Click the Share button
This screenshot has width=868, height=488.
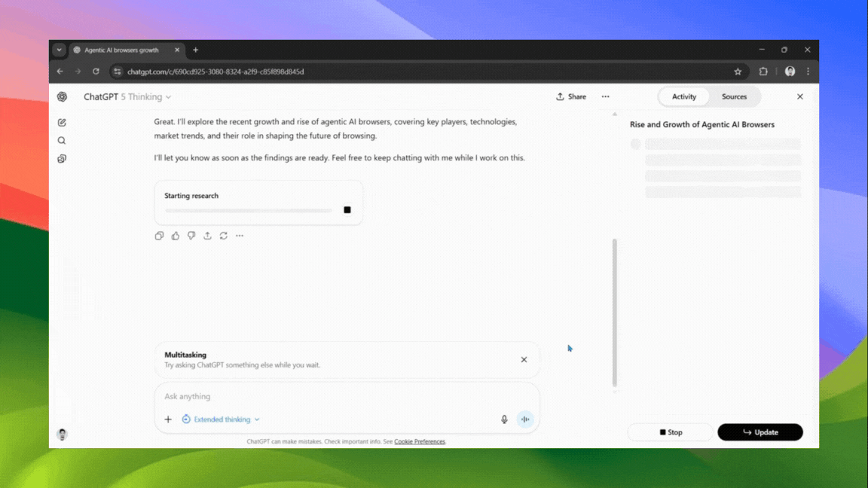tap(571, 96)
